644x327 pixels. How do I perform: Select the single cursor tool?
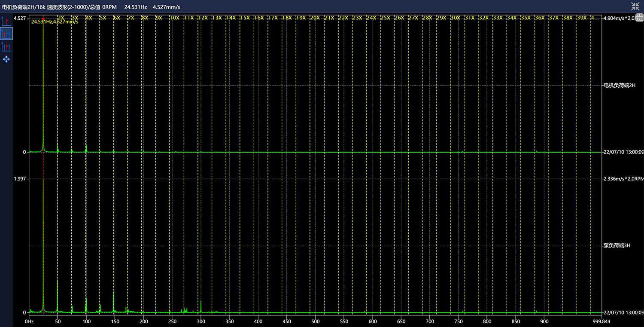point(6,21)
